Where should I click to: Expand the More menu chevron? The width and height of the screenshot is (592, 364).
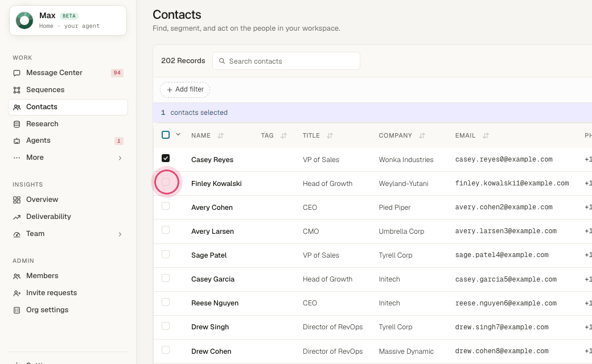pyautogui.click(x=120, y=158)
